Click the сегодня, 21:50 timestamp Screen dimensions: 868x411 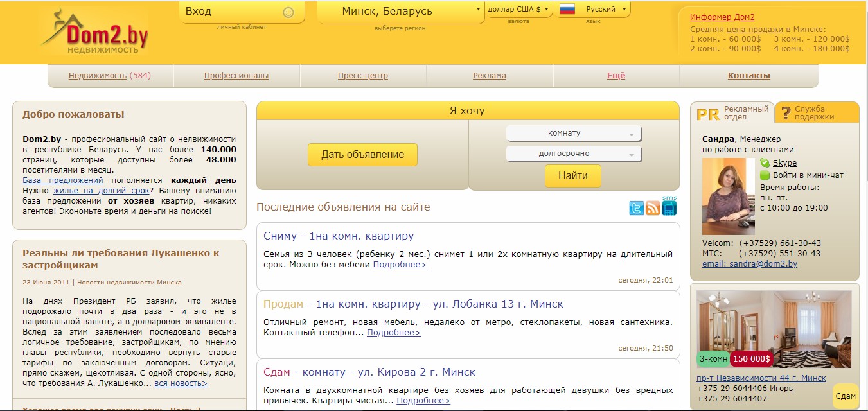tap(646, 348)
